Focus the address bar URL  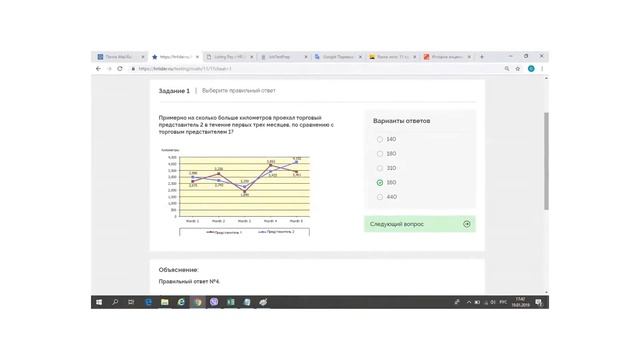185,69
